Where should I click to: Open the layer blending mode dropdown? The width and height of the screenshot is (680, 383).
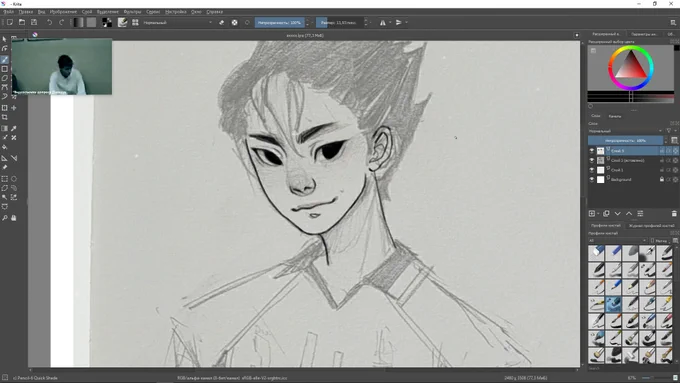tap(625, 131)
